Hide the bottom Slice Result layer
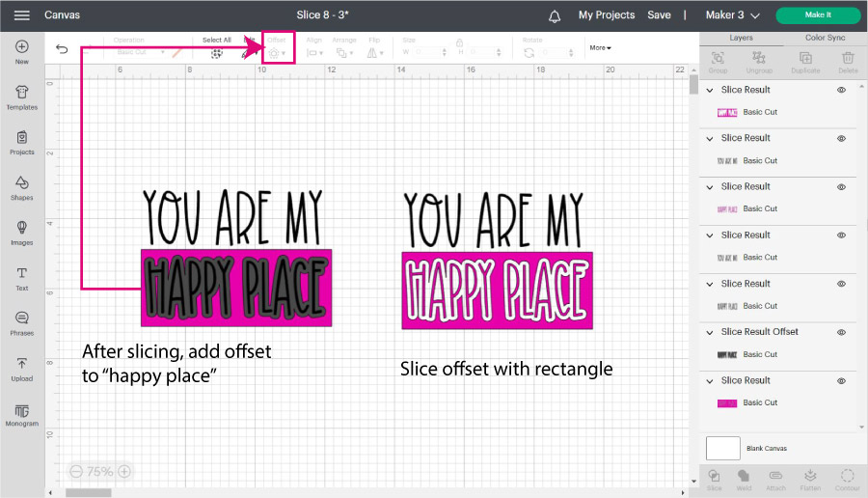Screen dimensions: 868x498 pos(841,380)
